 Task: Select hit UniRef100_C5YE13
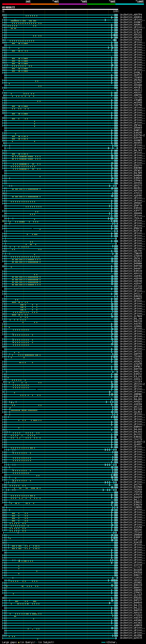tap(131, 40)
